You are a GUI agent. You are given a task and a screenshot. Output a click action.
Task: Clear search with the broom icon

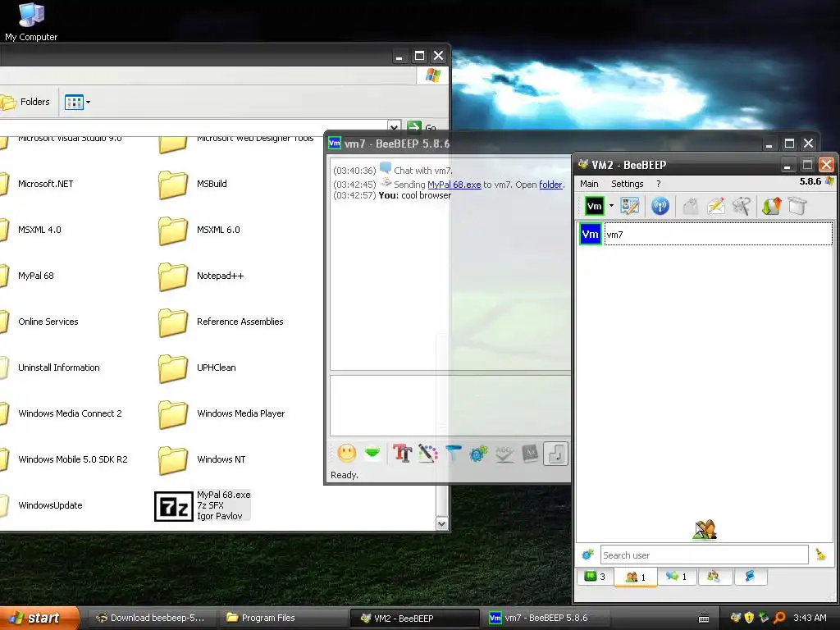click(x=820, y=555)
